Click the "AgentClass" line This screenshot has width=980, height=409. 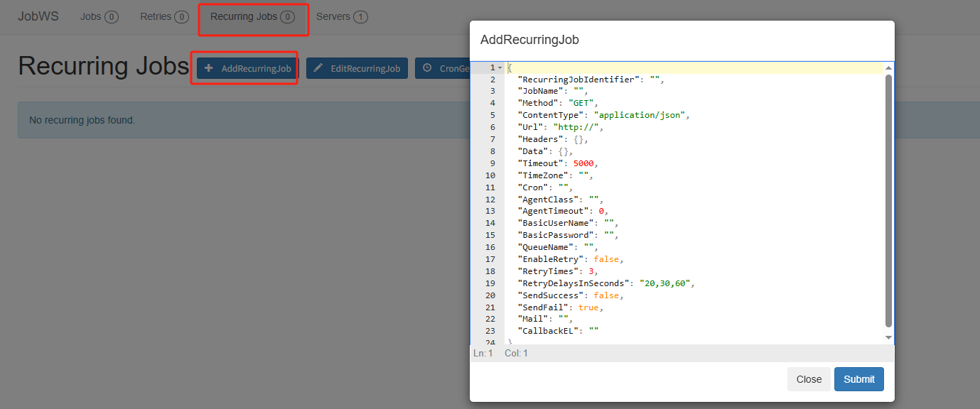coord(561,199)
